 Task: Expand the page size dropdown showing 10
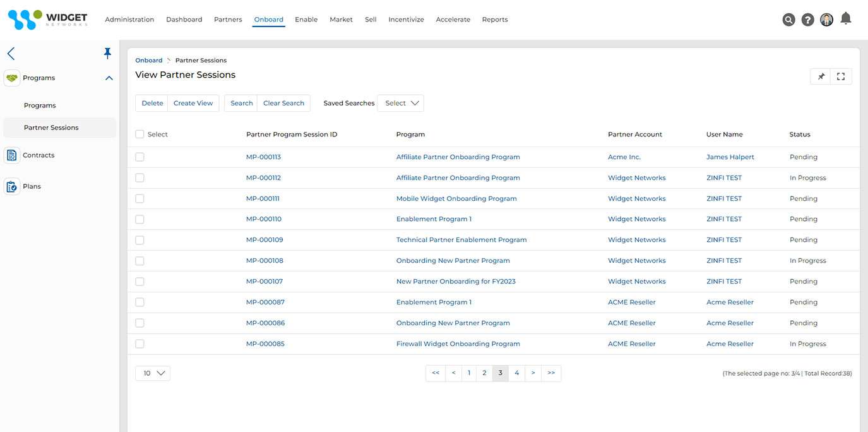(153, 373)
